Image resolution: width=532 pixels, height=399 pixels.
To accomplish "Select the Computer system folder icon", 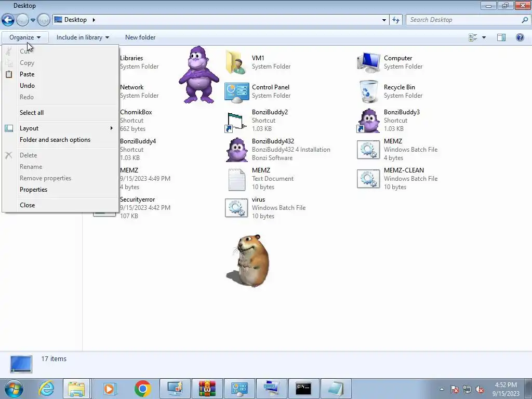I will [368, 62].
